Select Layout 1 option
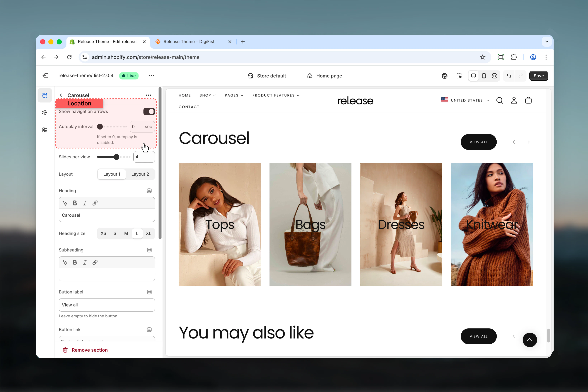The image size is (588, 392). tap(112, 174)
